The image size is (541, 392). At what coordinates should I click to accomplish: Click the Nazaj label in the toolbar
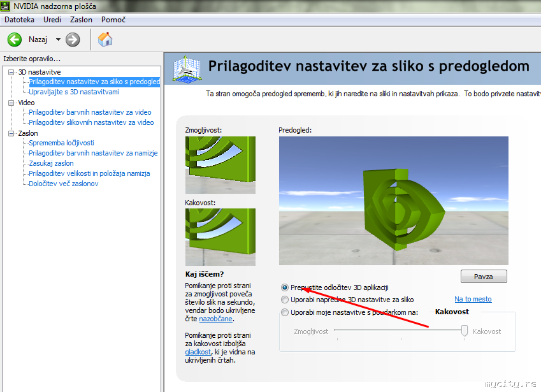38,40
